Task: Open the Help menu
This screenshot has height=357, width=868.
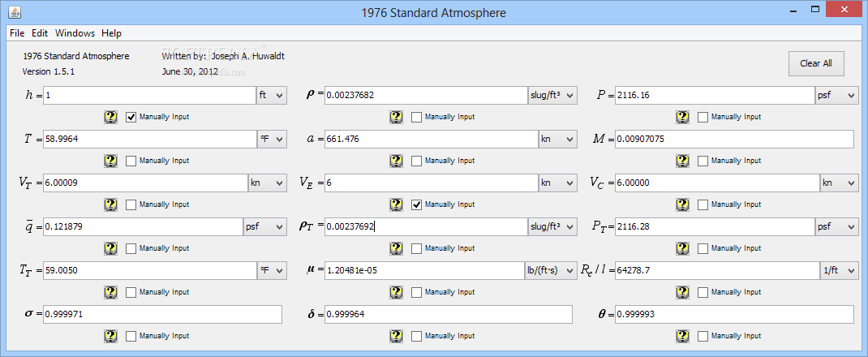Action: (x=112, y=33)
